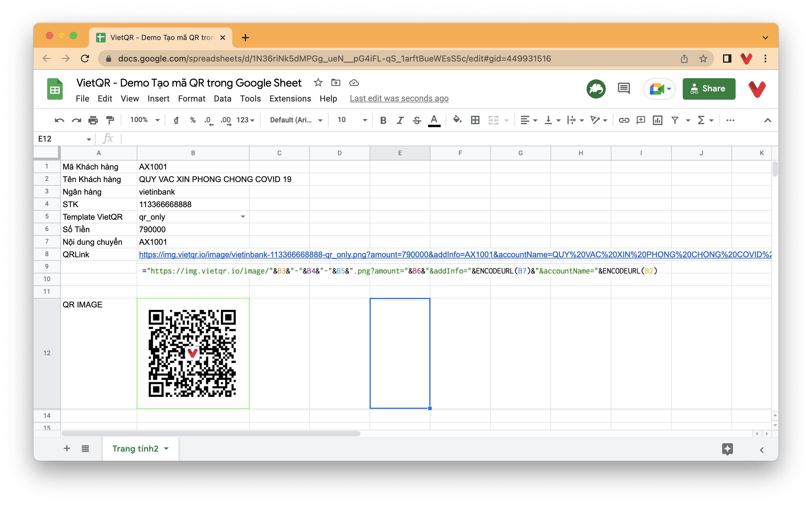The height and width of the screenshot is (505, 812).
Task: Insert a chart from toolbar
Action: (x=657, y=120)
